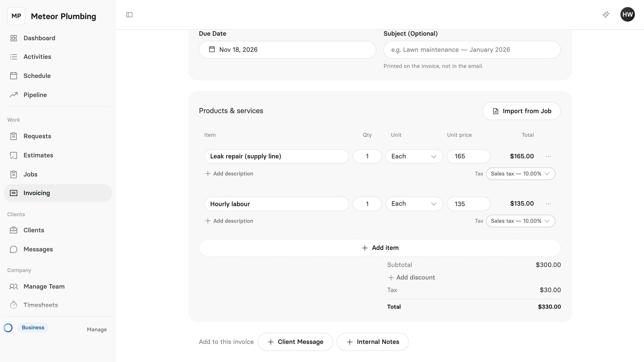Add a Client Message to invoice
The width and height of the screenshot is (644, 362).
295,342
